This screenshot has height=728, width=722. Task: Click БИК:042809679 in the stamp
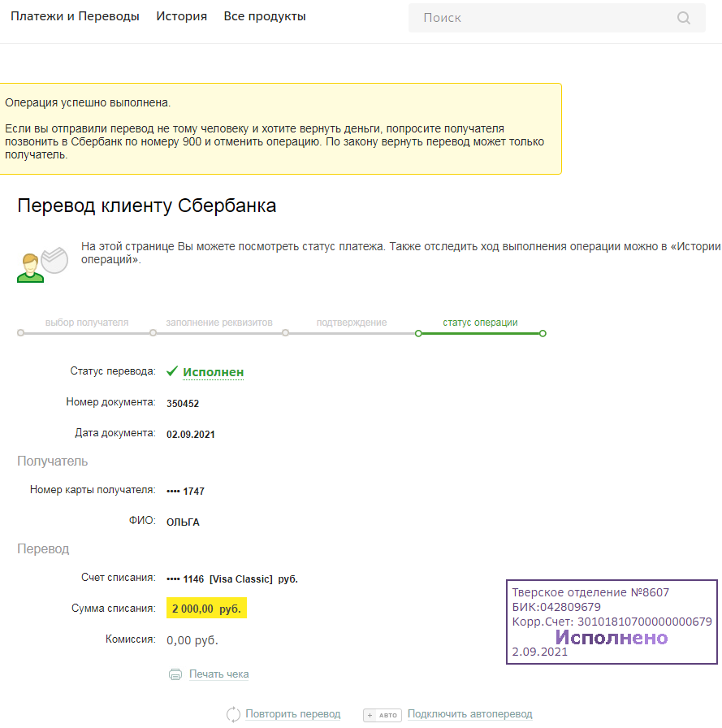pos(556,607)
